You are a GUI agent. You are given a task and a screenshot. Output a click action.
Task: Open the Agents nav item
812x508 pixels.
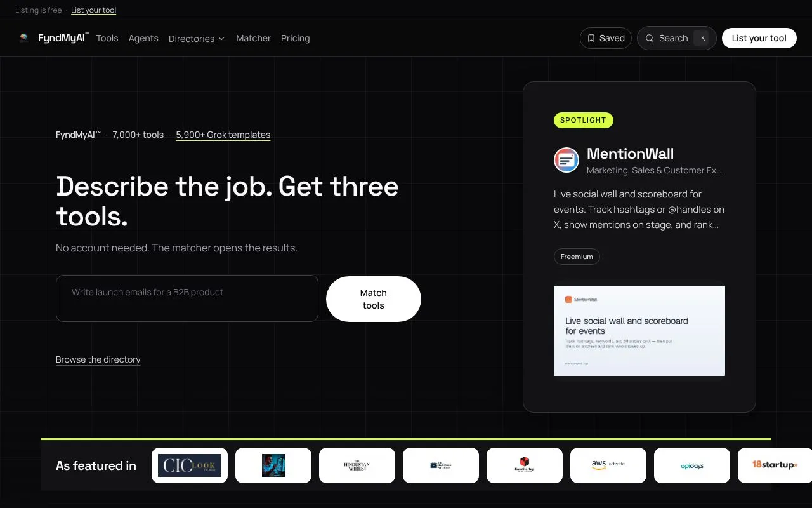click(x=143, y=38)
